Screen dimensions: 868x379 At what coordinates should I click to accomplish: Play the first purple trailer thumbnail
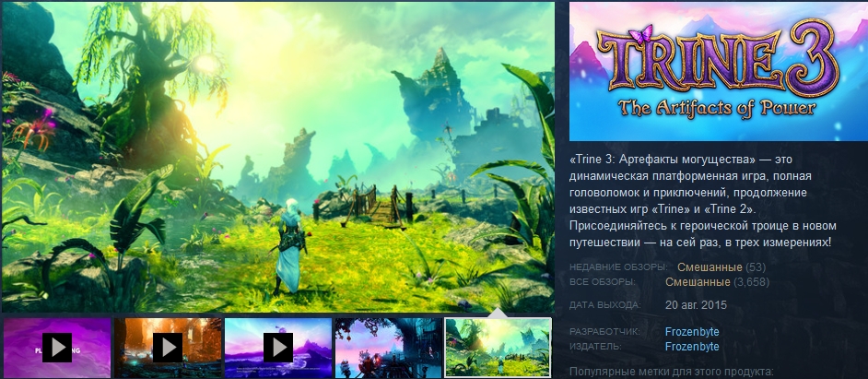click(x=57, y=348)
